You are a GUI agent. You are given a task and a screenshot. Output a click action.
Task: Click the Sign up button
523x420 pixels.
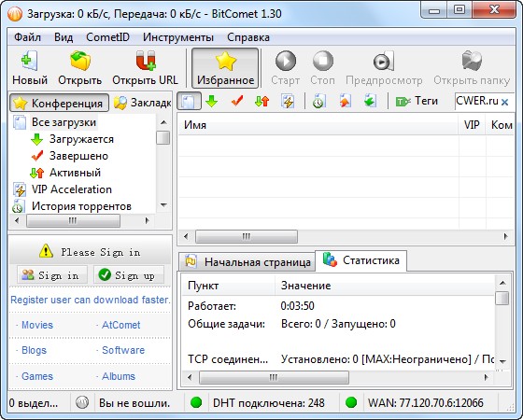tap(129, 275)
